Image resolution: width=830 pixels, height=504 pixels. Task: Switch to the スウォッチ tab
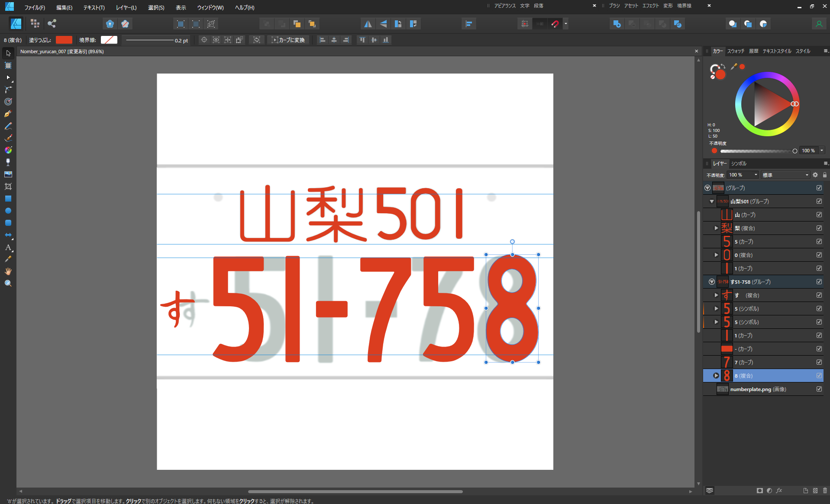coord(736,51)
